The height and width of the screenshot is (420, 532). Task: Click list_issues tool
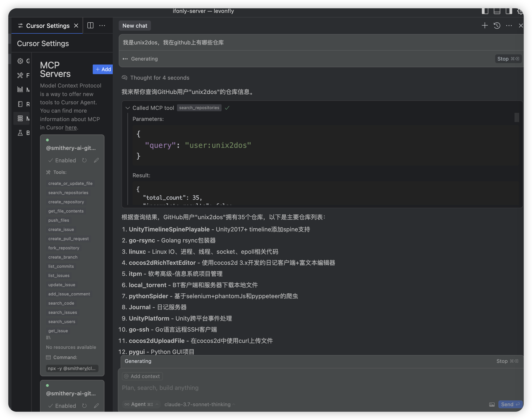pyautogui.click(x=59, y=276)
